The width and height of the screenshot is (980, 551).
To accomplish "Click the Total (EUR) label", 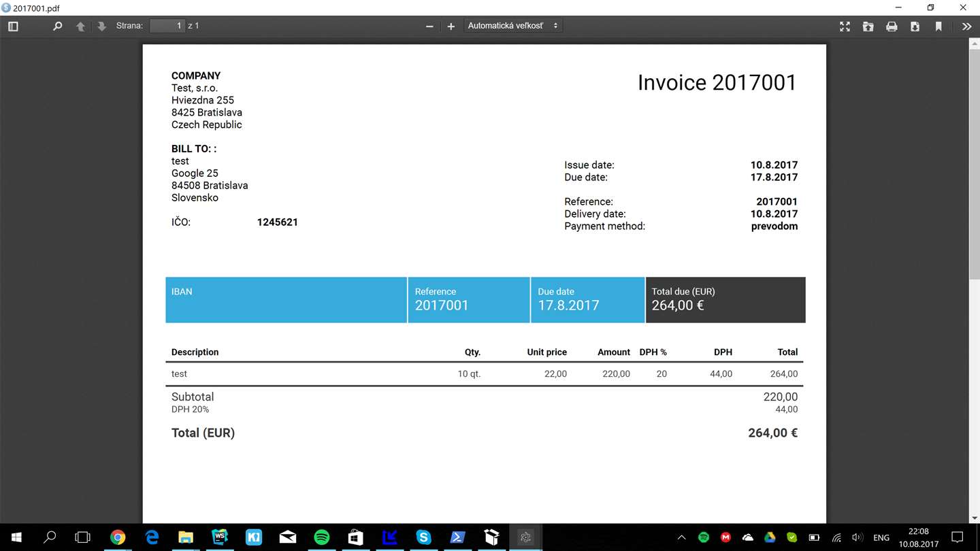I will tap(203, 433).
